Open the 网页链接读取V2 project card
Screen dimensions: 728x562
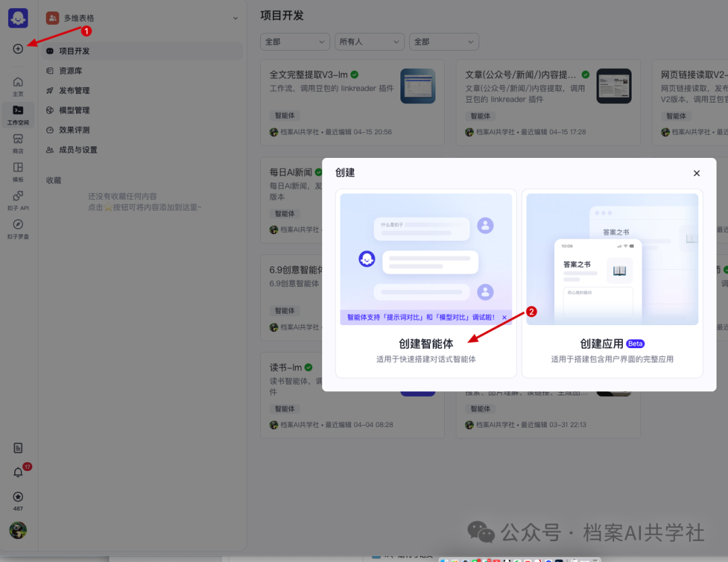coord(690,103)
